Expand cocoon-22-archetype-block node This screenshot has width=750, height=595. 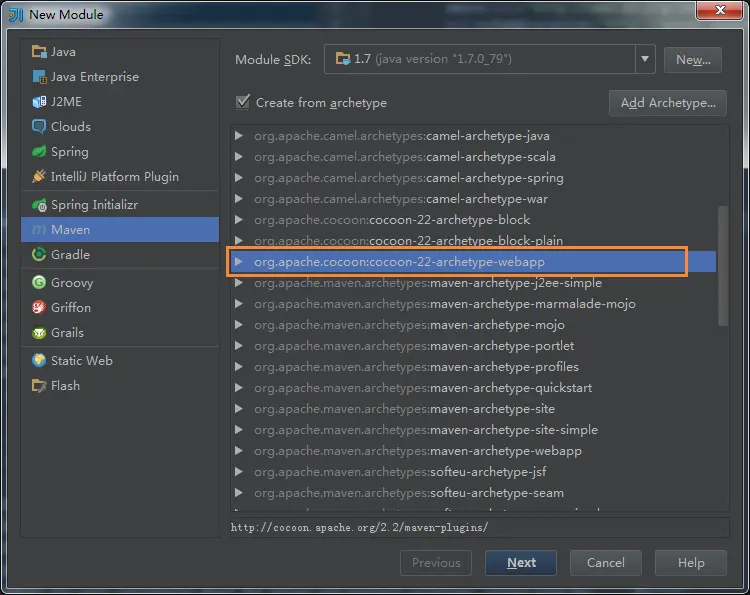click(239, 220)
